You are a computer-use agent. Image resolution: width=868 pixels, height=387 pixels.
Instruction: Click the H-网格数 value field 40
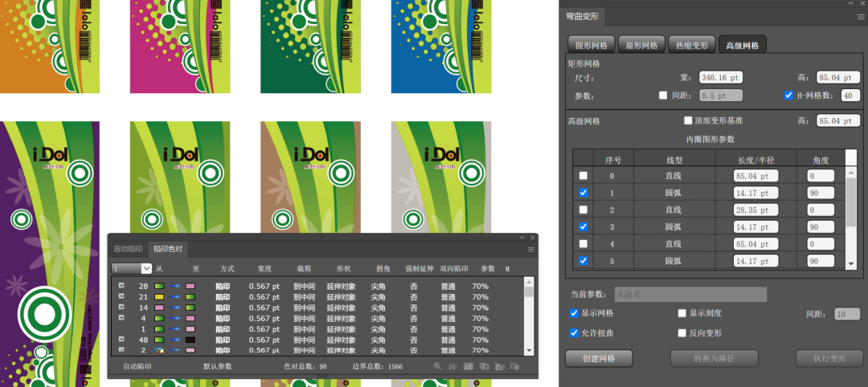pos(850,95)
